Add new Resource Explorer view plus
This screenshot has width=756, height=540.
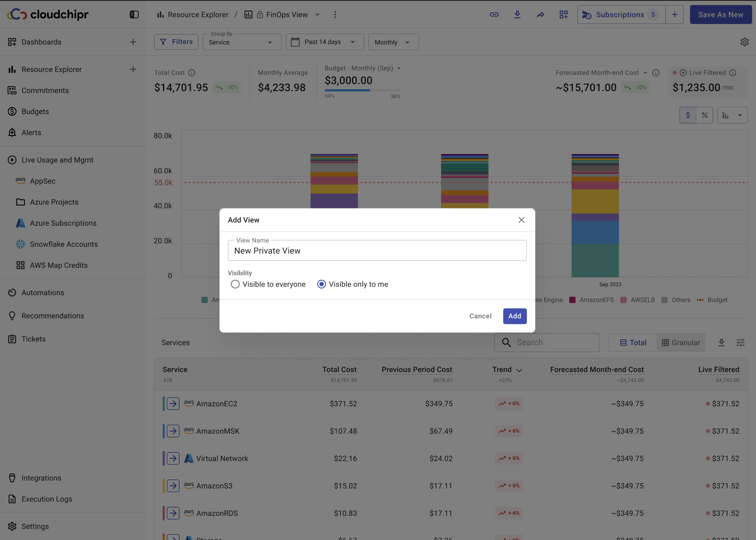pos(133,69)
